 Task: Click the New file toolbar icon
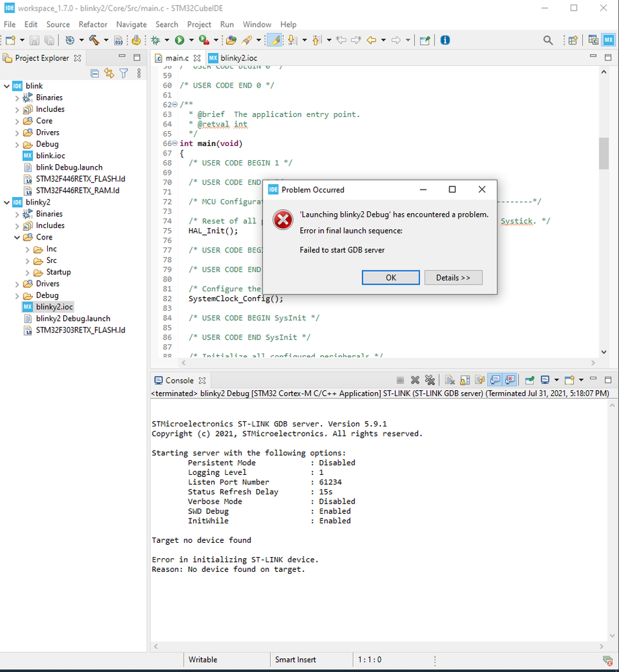[10, 40]
